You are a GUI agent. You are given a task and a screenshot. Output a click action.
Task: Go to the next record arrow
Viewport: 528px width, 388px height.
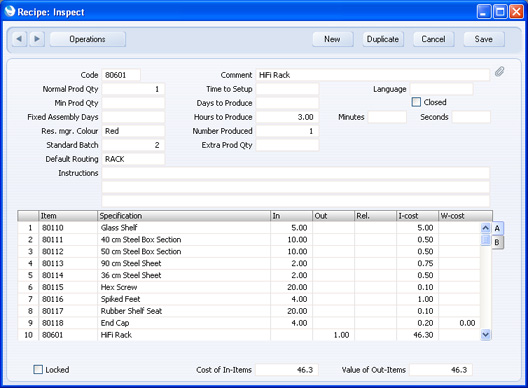[x=37, y=39]
